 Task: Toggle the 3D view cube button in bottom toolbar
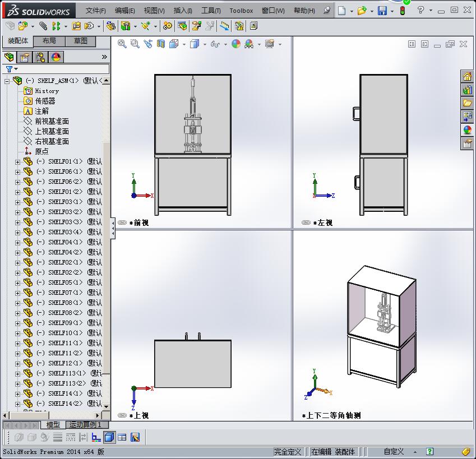109,437
